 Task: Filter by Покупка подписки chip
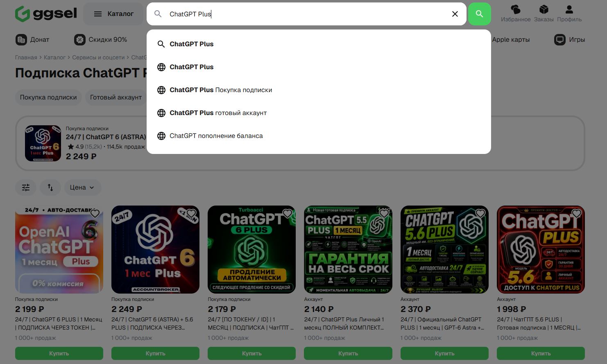[48, 97]
